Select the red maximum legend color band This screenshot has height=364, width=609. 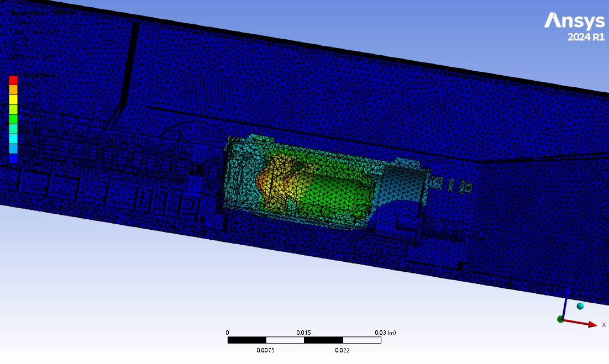(13, 80)
